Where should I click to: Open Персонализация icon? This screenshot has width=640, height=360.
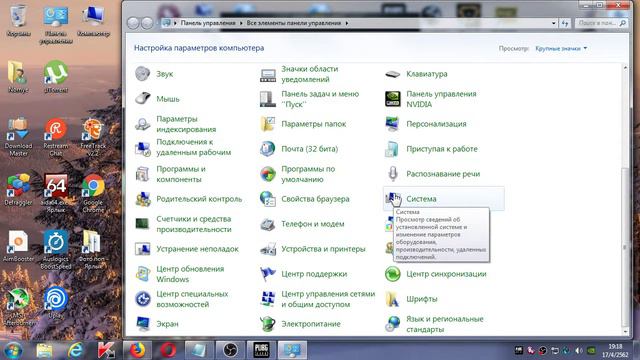click(x=393, y=124)
